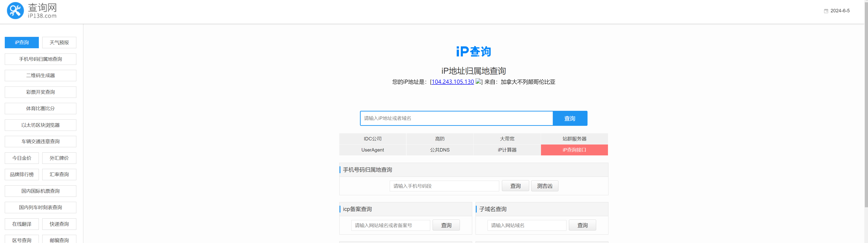Select 彩票开奖查询 in the sidebar
Viewport: 868px width, 243px height.
click(x=40, y=92)
